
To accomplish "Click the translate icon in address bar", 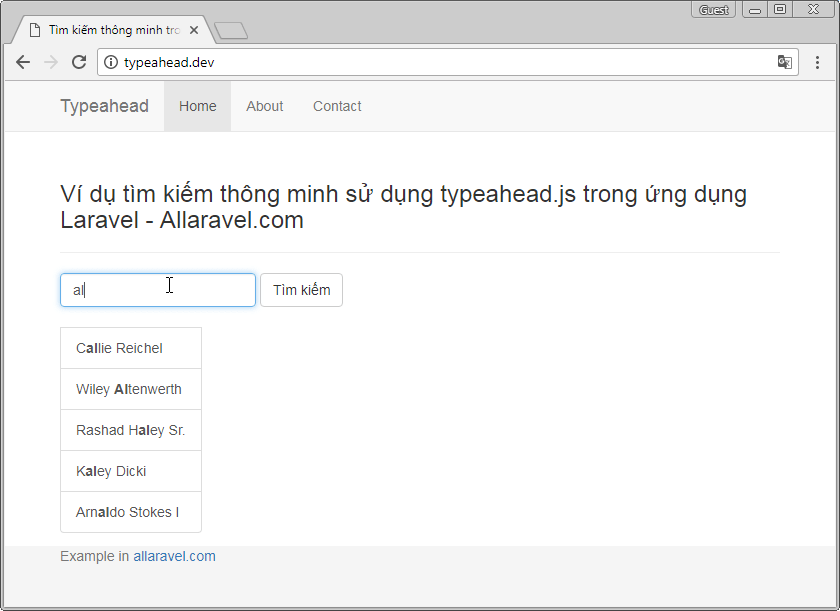I will coord(784,62).
